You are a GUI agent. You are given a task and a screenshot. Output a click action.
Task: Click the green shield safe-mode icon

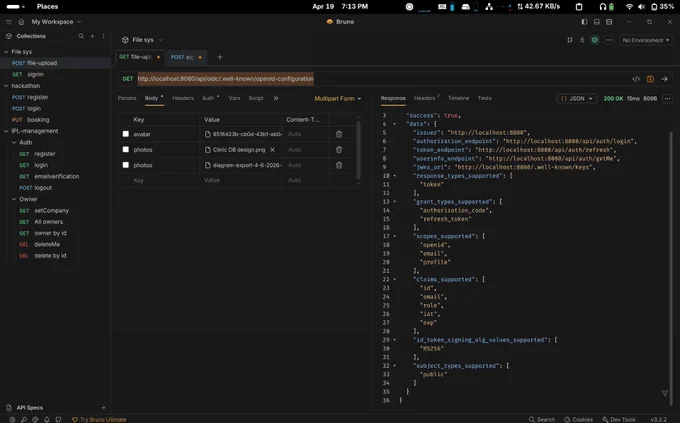pos(595,40)
